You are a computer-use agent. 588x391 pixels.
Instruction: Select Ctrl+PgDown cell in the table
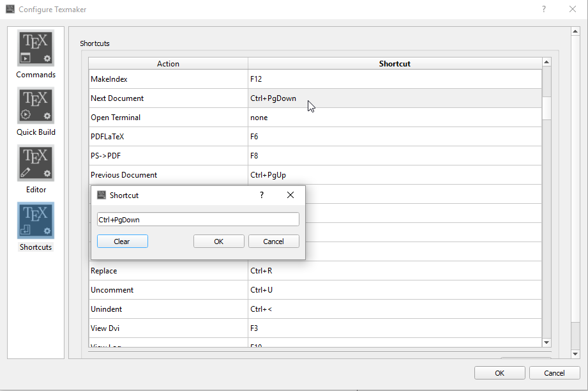(395, 98)
